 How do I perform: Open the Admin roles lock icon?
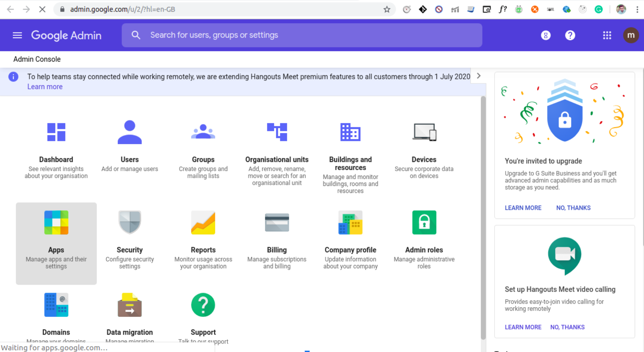coord(424,222)
